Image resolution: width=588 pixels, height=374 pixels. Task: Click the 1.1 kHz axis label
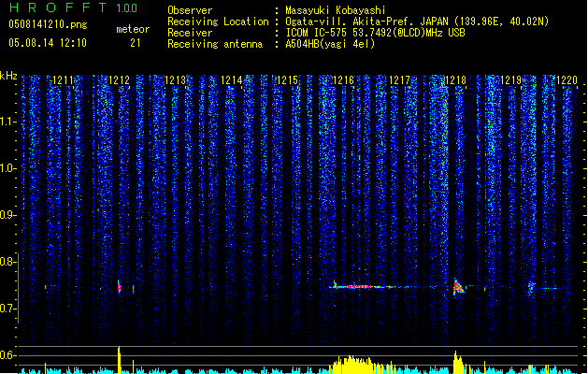point(7,122)
